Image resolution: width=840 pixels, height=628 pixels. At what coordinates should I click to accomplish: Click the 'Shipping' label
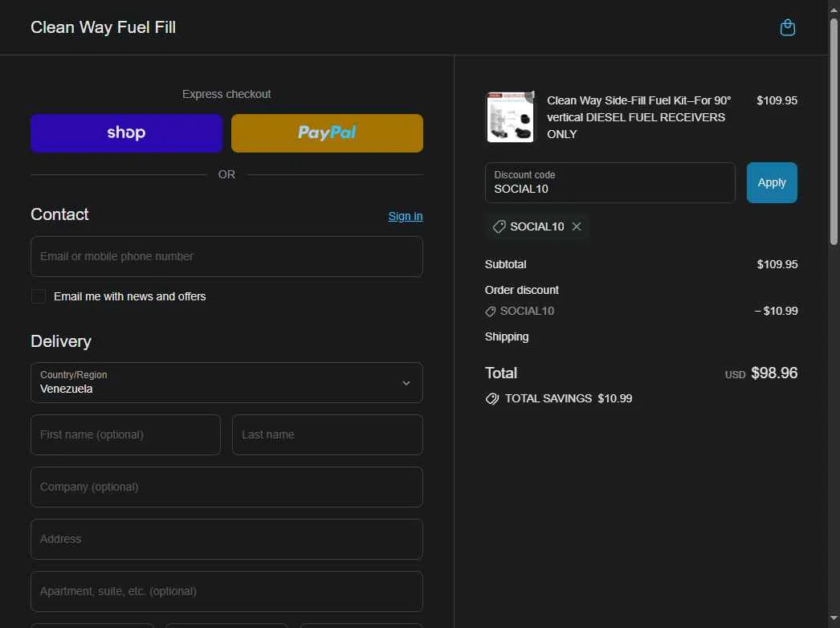point(507,336)
